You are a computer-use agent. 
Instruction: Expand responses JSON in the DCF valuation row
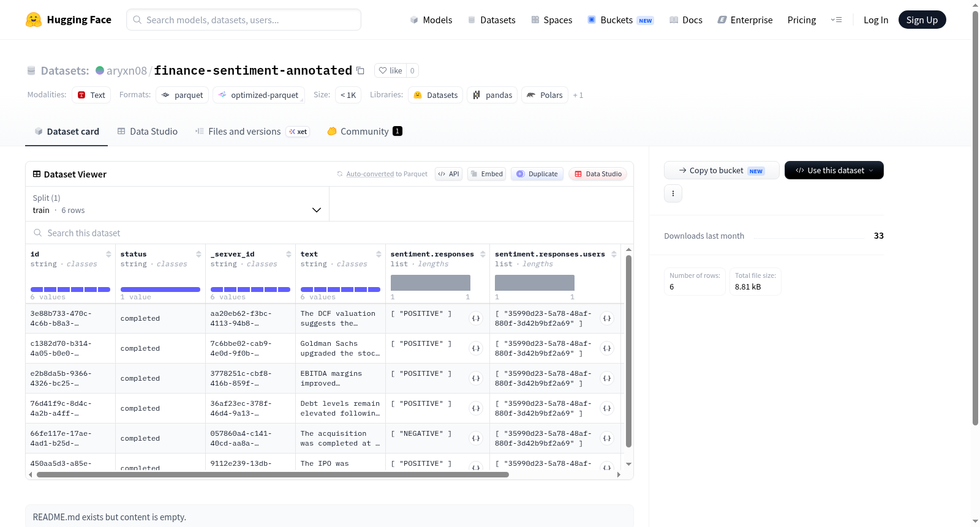[476, 318]
